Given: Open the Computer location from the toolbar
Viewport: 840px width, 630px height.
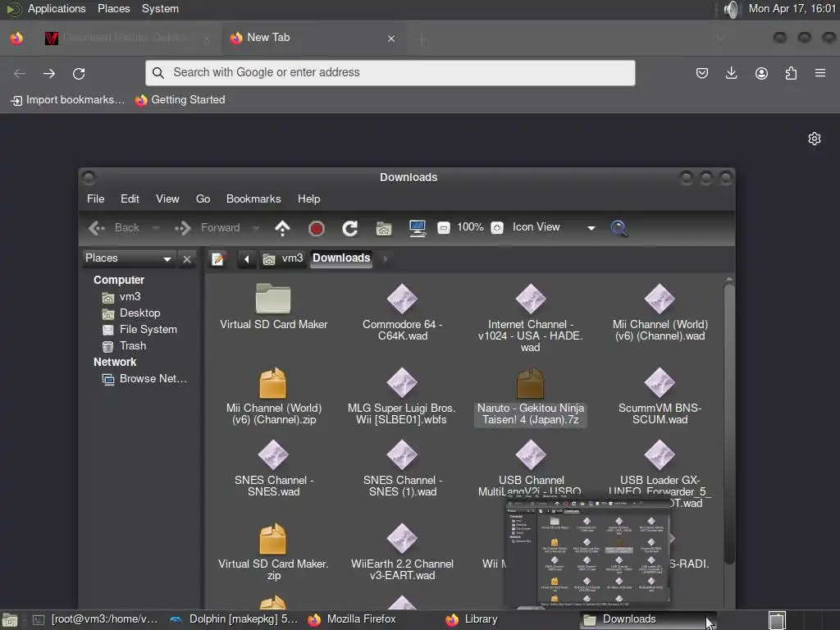Looking at the screenshot, I should (x=418, y=228).
